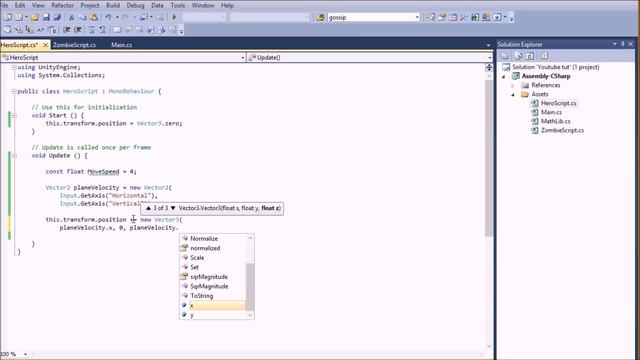
Task: Open Solution Explorer via the main toolbar icon
Action: point(431,17)
